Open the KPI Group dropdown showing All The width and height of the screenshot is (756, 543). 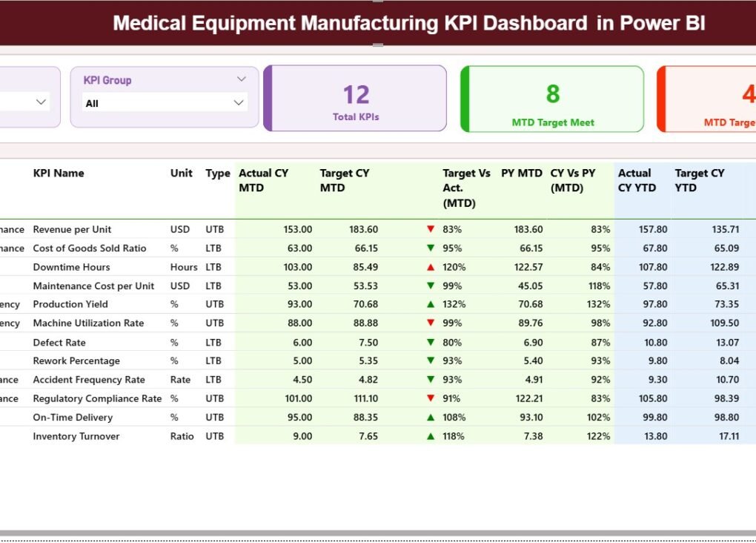162,102
